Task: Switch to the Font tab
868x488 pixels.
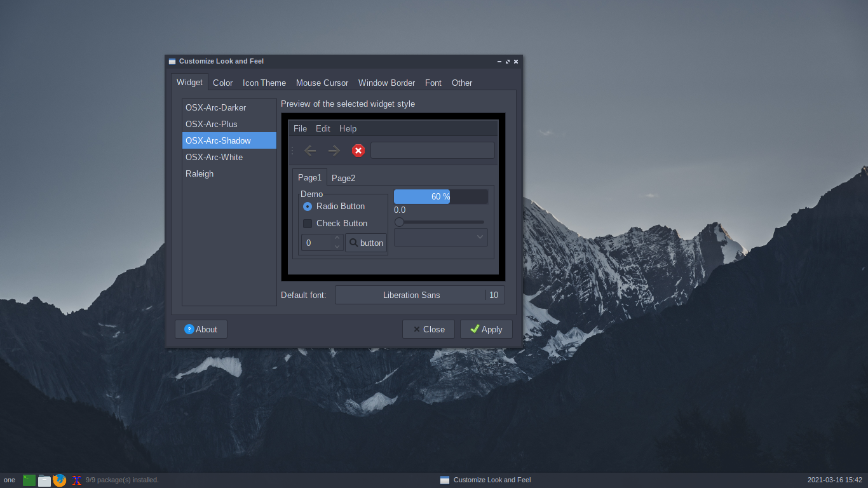Action: point(433,83)
